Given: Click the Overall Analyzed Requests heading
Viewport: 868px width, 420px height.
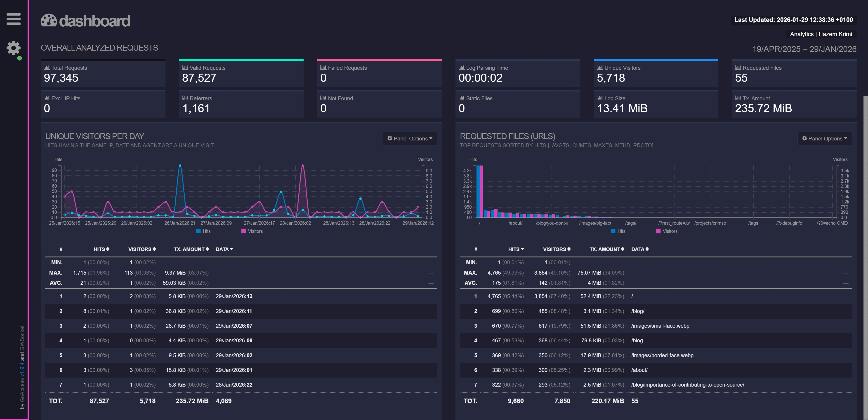Looking at the screenshot, I should tap(99, 48).
